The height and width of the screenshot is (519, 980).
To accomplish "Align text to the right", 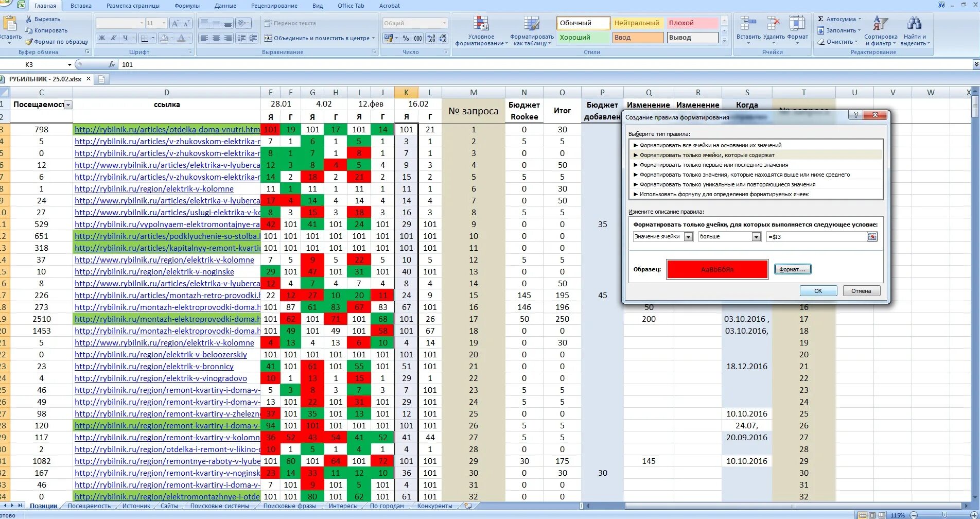I will point(227,38).
